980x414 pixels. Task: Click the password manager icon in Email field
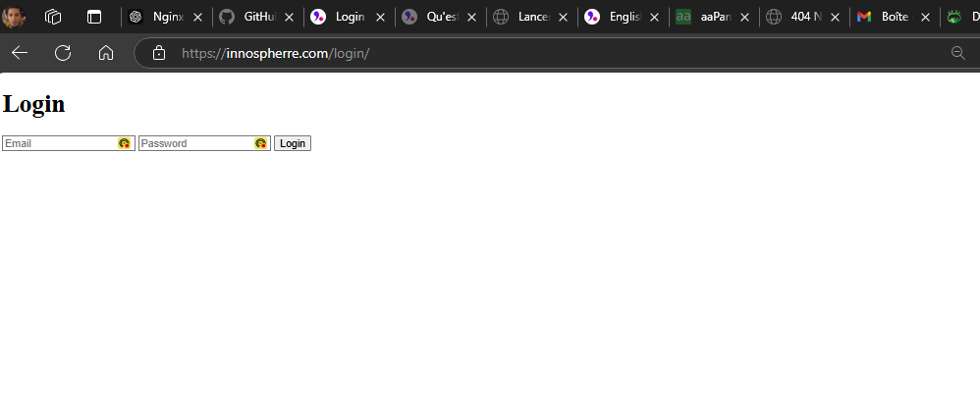click(124, 143)
